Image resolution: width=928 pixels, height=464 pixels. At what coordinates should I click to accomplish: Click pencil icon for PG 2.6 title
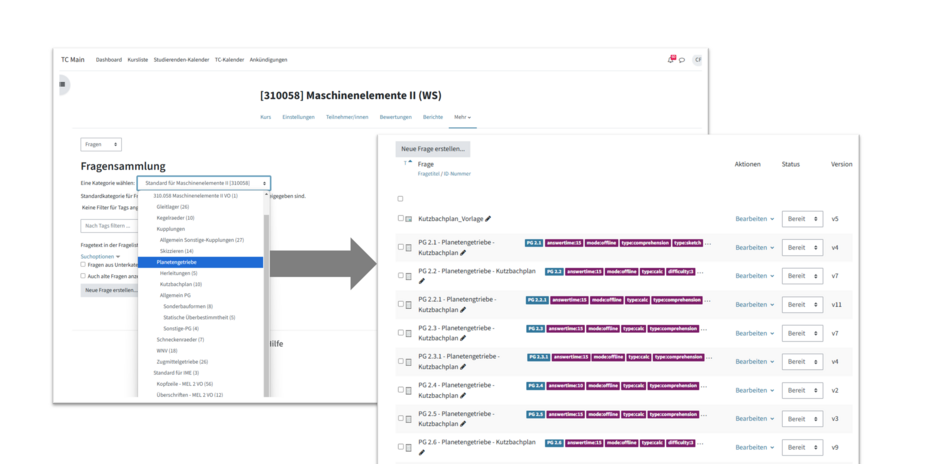click(421, 453)
